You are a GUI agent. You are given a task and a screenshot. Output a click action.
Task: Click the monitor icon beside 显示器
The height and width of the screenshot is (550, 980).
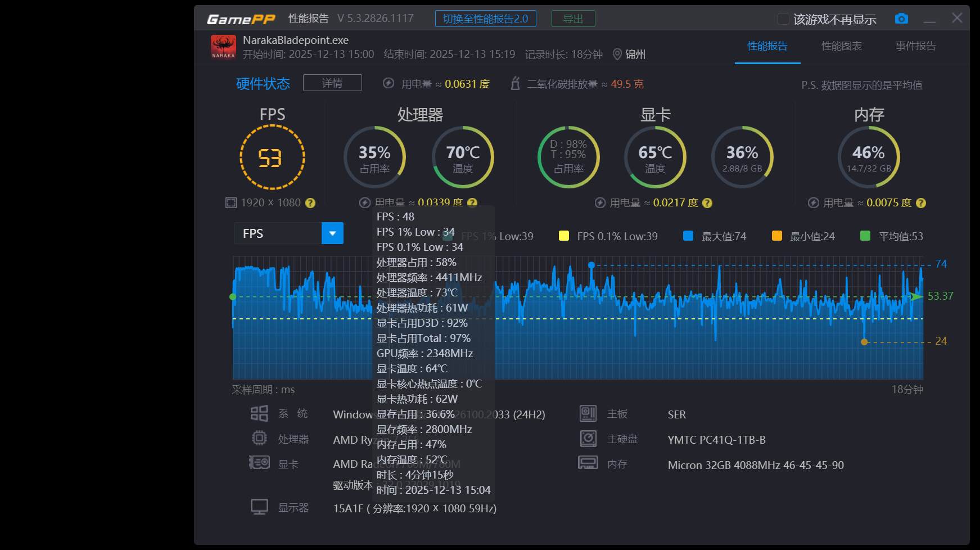(259, 507)
